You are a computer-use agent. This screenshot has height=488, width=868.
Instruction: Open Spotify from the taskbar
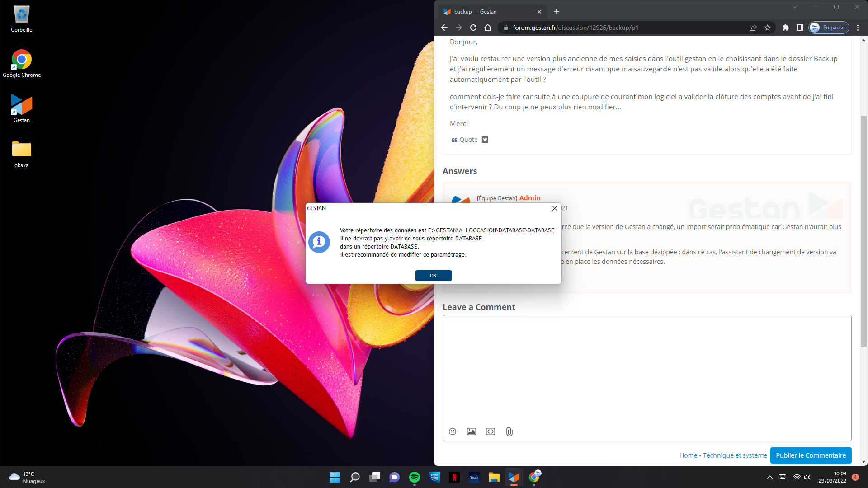click(x=415, y=477)
